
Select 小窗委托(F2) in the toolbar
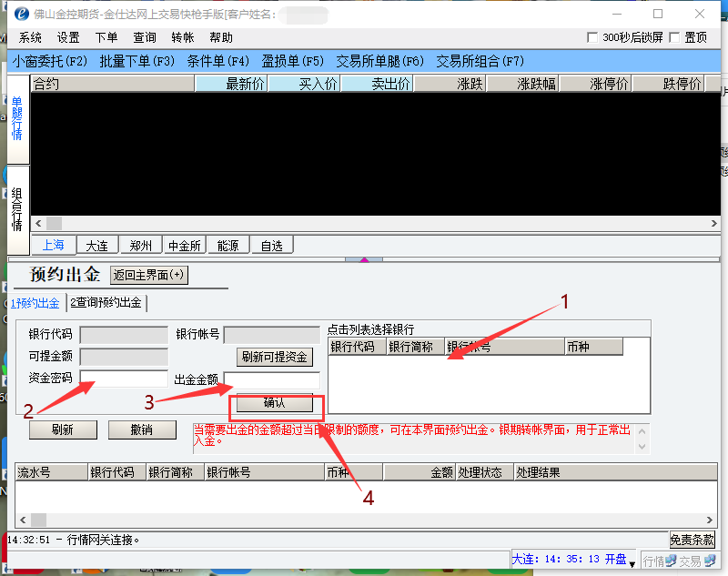point(50,61)
